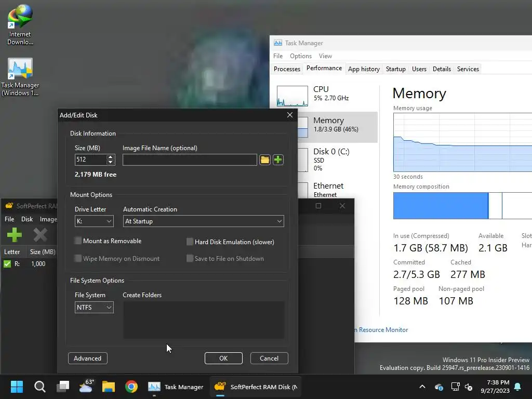This screenshot has height=399, width=532.
Task: Open the Automatic Creation At Startup dropdown
Action: click(x=203, y=221)
